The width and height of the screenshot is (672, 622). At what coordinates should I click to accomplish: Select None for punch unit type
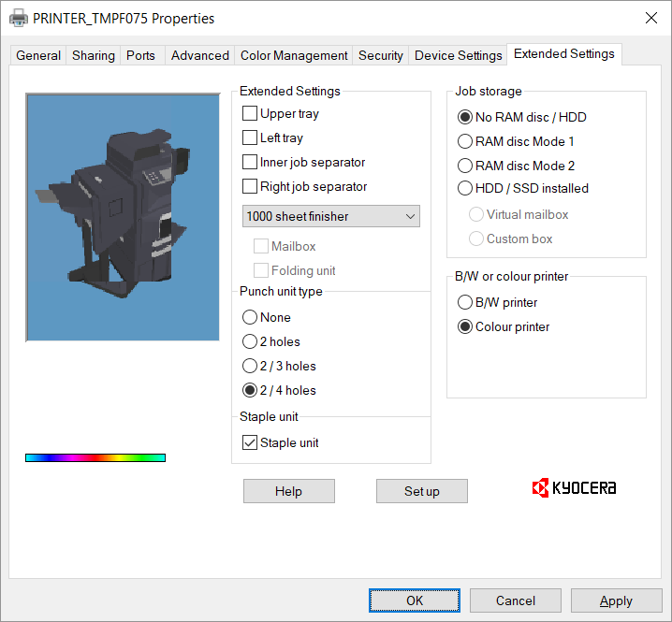coord(250,318)
